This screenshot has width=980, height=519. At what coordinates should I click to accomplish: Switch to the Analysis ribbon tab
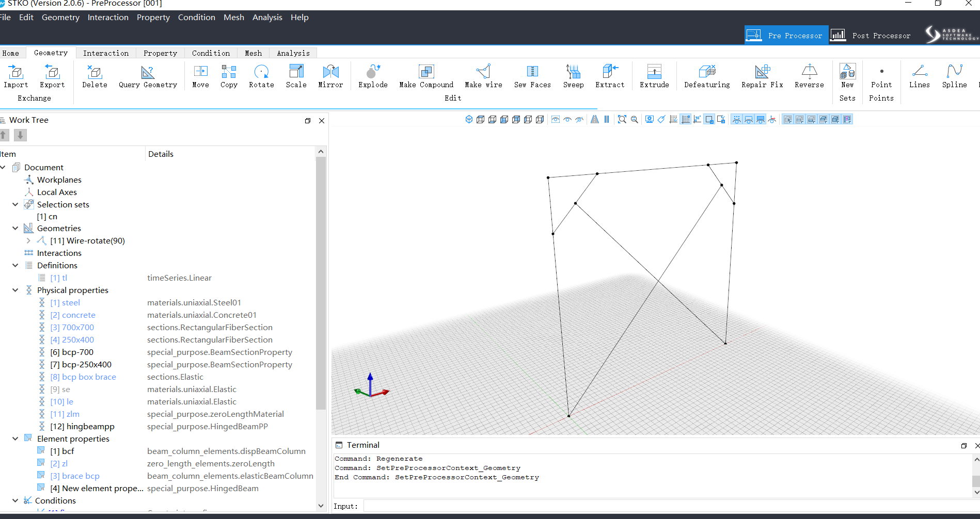293,53
